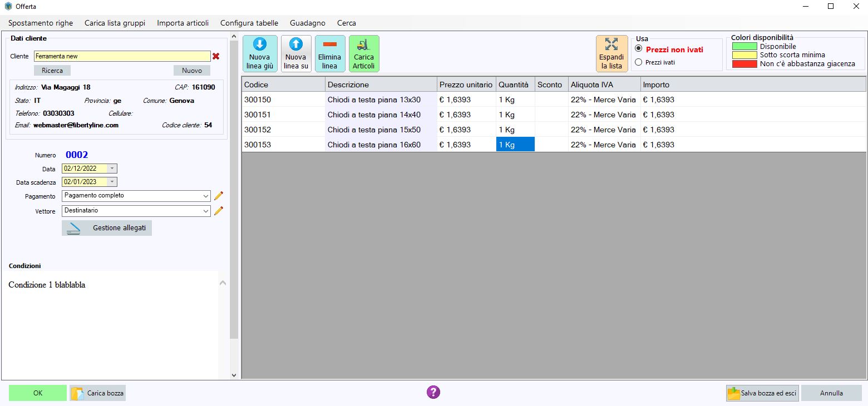868x406 pixels.
Task: Click up chevron in Condizioni box
Action: pyautogui.click(x=223, y=283)
